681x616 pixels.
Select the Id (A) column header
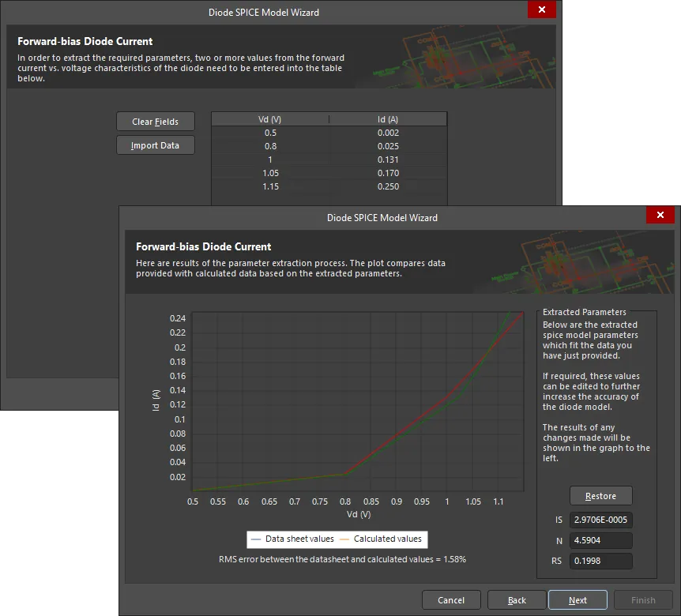coord(388,119)
